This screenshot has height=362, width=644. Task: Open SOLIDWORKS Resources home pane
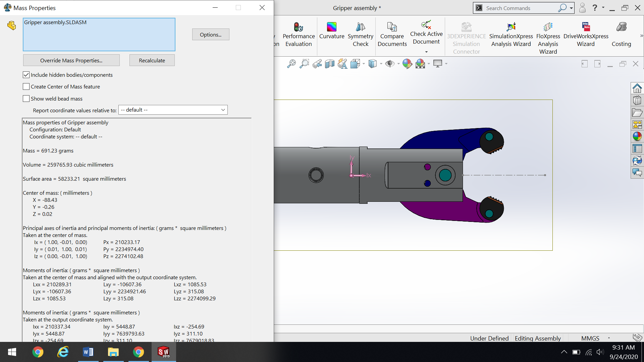tap(637, 88)
